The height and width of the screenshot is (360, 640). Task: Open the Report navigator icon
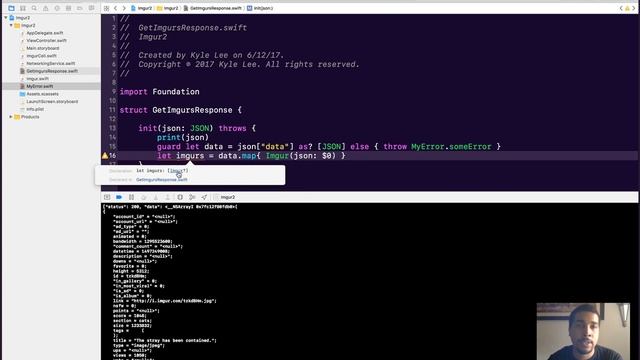91,8
